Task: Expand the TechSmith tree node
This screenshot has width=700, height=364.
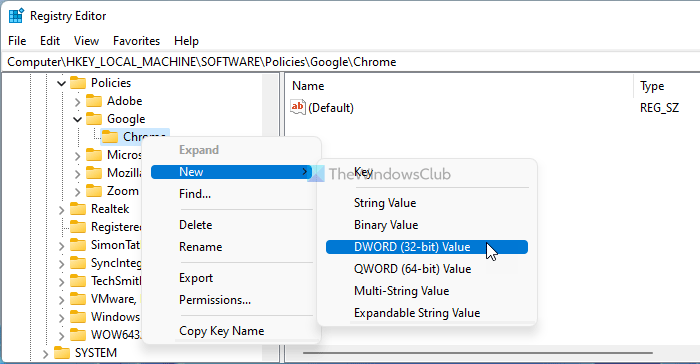Action: coord(62,281)
